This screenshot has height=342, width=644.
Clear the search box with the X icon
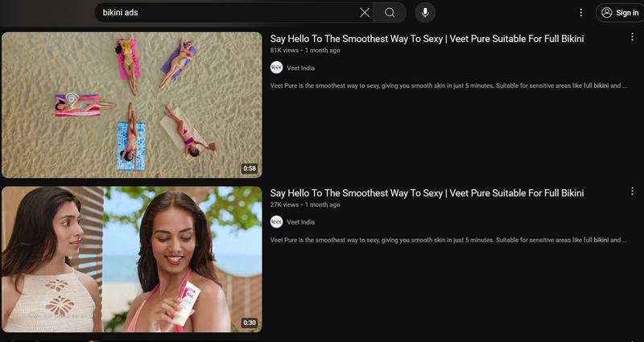(x=365, y=13)
